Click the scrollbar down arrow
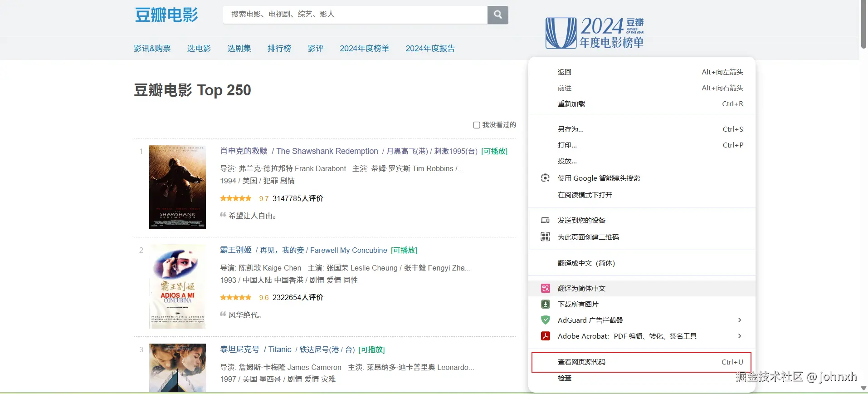Screen dimensions: 868x394 (x=863, y=389)
